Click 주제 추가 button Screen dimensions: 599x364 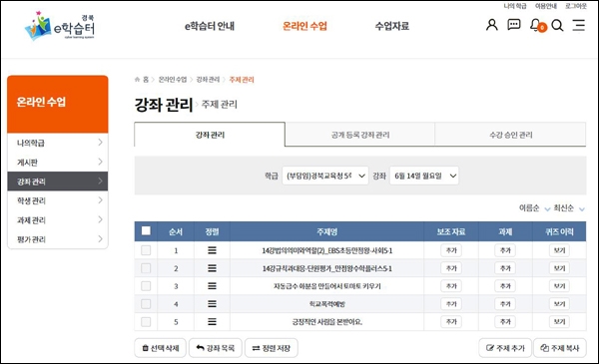pyautogui.click(x=505, y=348)
